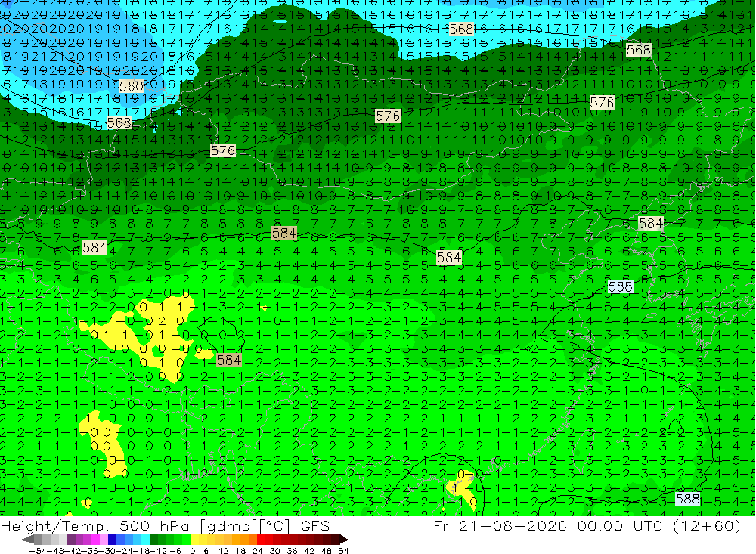The width and height of the screenshot is (756, 554).
Task: Click the 30 legend value
Action: point(275,551)
